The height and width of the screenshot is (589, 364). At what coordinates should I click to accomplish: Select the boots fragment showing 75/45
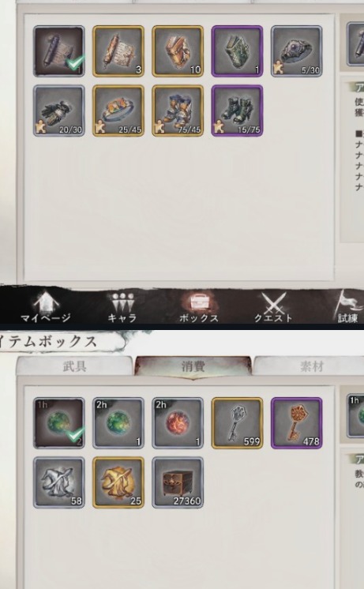click(178, 111)
